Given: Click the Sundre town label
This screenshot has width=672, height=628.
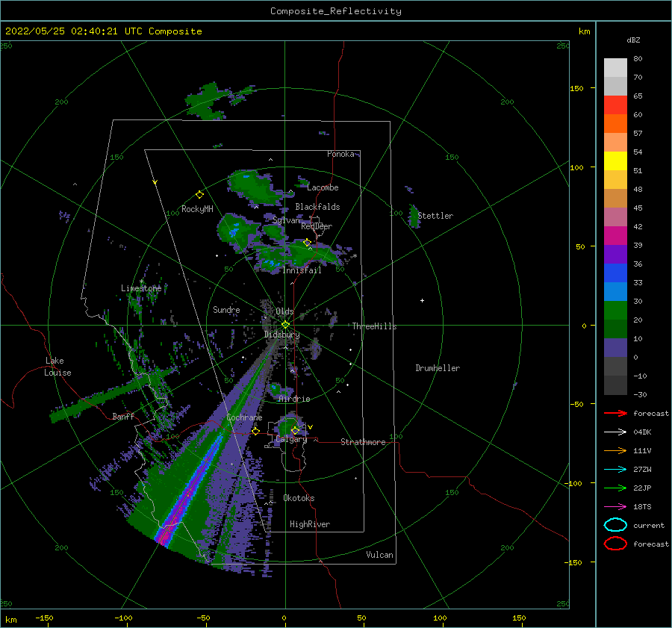Looking at the screenshot, I should tap(226, 309).
